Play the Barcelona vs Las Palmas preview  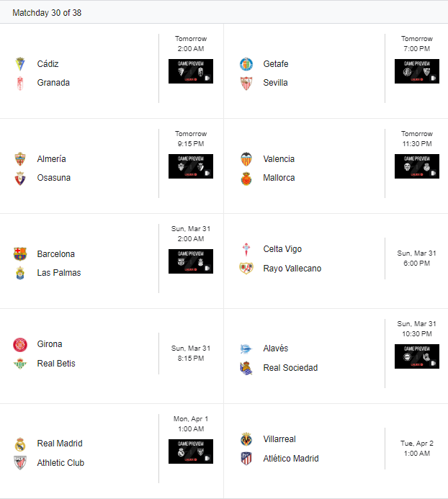pos(191,261)
